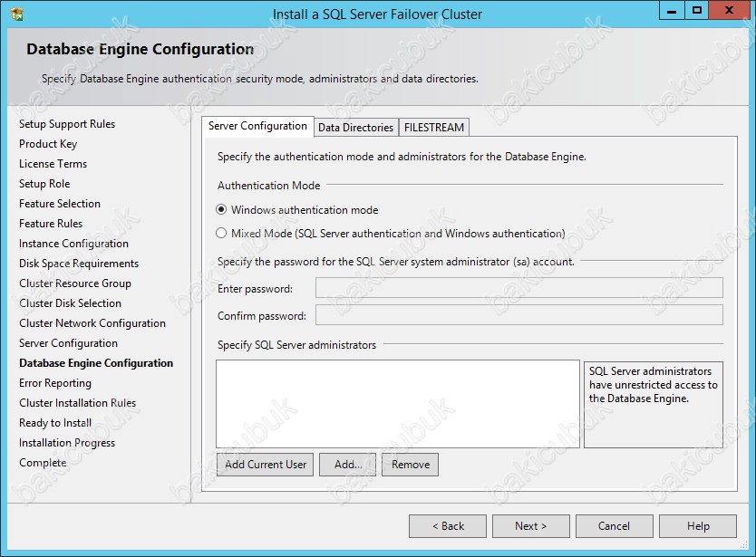Click the Authentication Mode group label
The height and width of the screenshot is (557, 756).
268,186
